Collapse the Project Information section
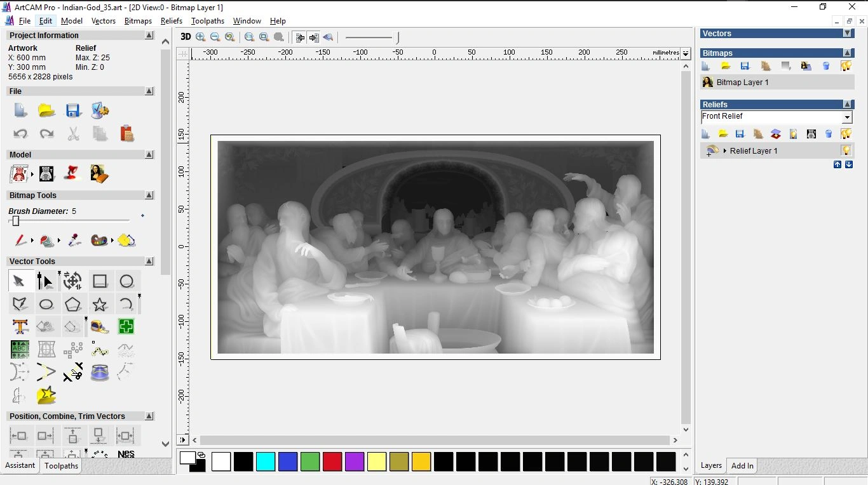This screenshot has height=485, width=868. point(149,36)
